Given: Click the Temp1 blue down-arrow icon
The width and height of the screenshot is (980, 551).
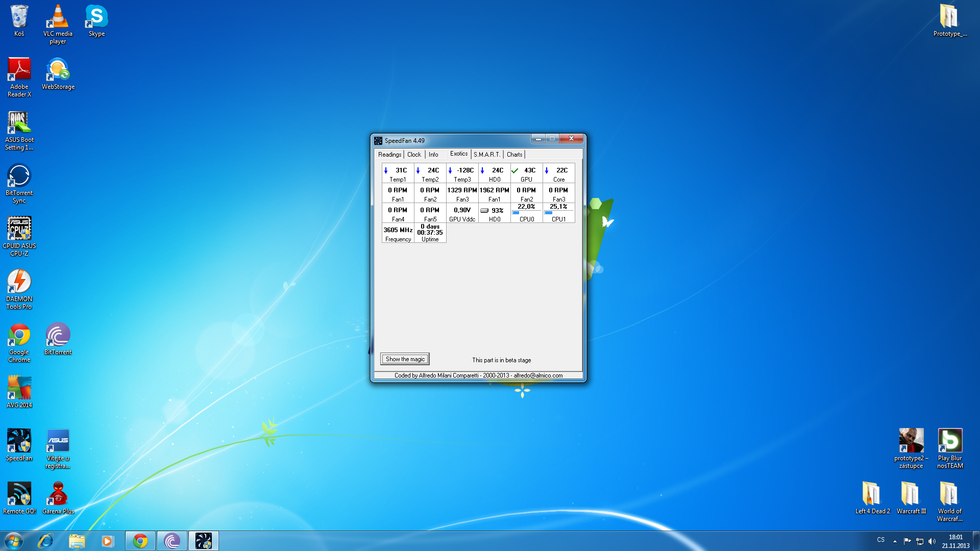Looking at the screenshot, I should [x=386, y=171].
